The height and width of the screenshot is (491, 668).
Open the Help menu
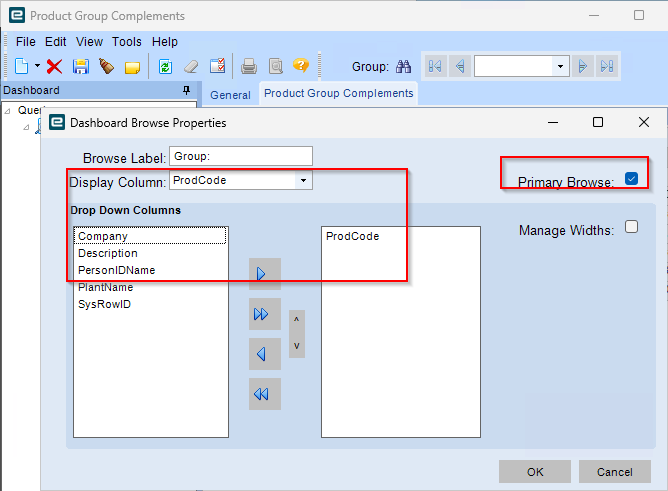[165, 42]
